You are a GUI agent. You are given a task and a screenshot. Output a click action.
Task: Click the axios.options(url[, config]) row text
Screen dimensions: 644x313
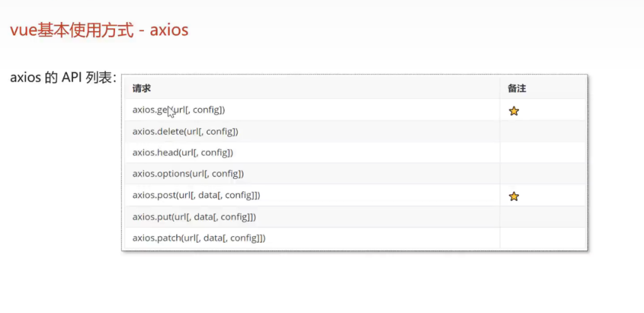pos(187,174)
